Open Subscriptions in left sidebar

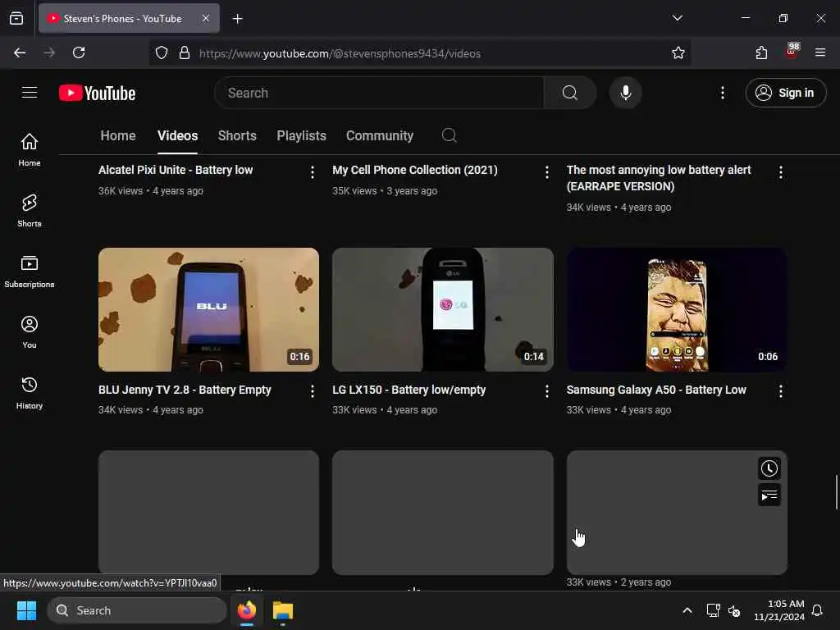[x=30, y=272]
